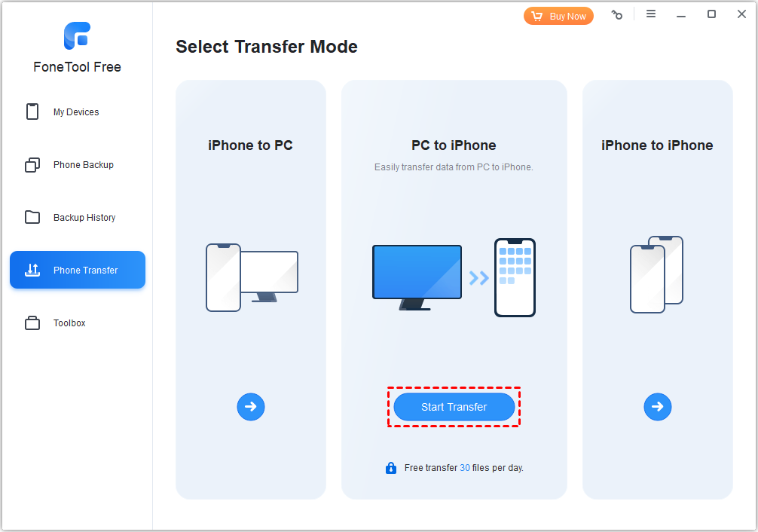This screenshot has width=758, height=532.
Task: Click the two iPhones illustration
Action: [x=656, y=275]
